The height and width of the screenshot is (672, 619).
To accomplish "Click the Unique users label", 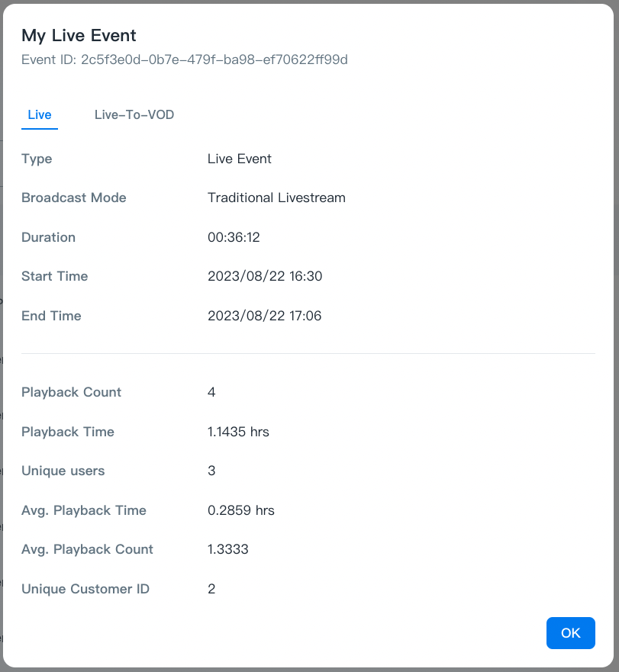I will (63, 471).
